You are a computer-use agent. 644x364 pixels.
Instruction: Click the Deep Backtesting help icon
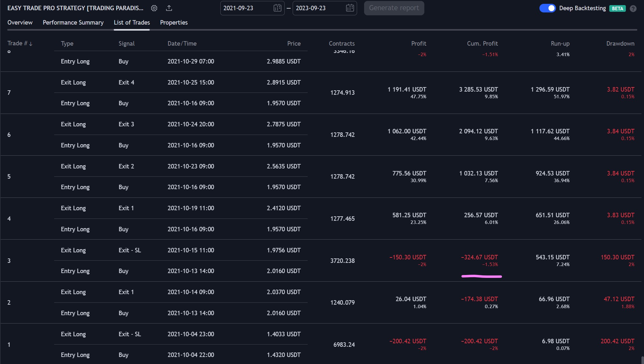pyautogui.click(x=633, y=9)
